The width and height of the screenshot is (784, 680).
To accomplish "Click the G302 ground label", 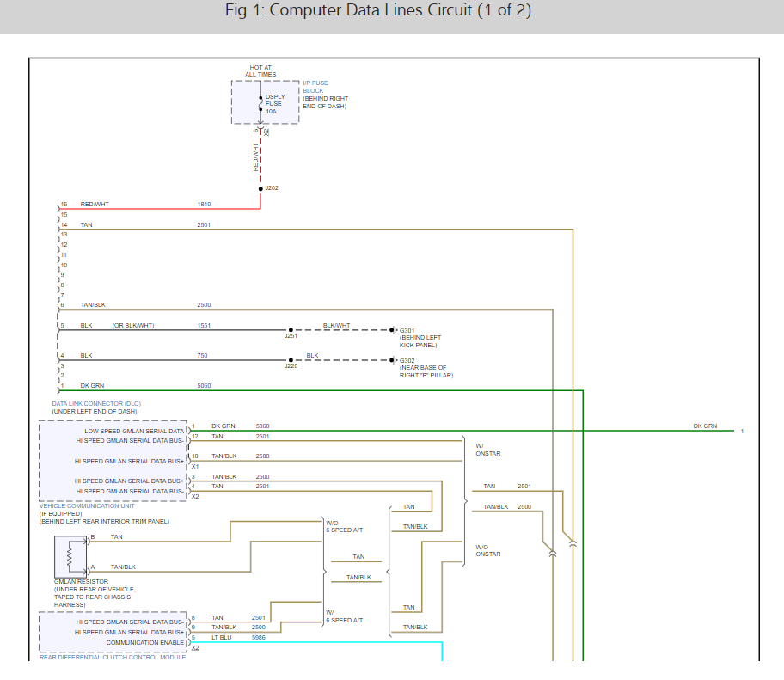I will (407, 360).
